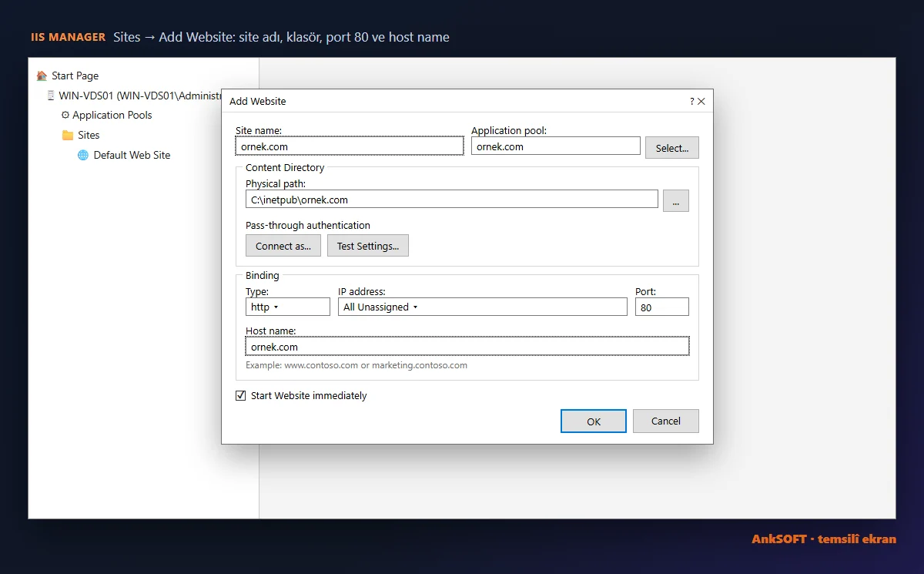Select the Default Web Site globe icon

click(83, 155)
